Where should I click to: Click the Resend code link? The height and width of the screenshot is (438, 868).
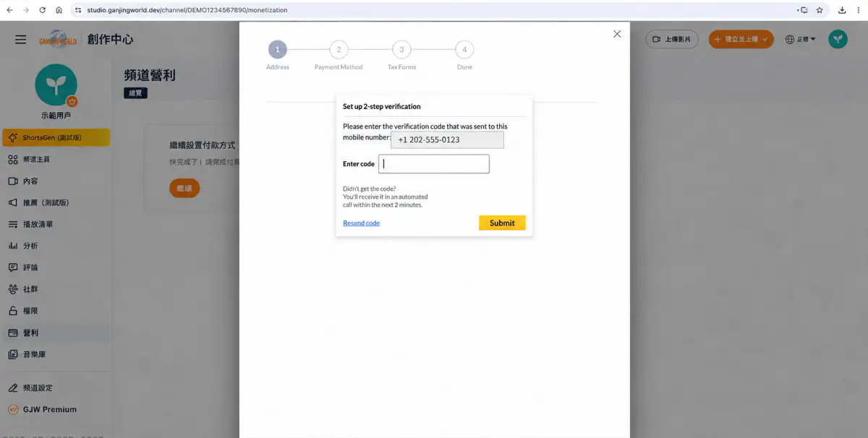point(361,223)
